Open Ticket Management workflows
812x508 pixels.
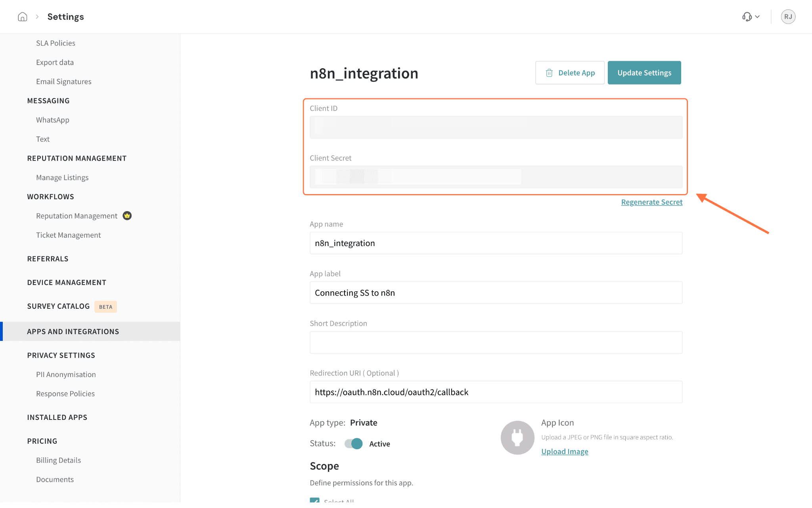(x=68, y=235)
